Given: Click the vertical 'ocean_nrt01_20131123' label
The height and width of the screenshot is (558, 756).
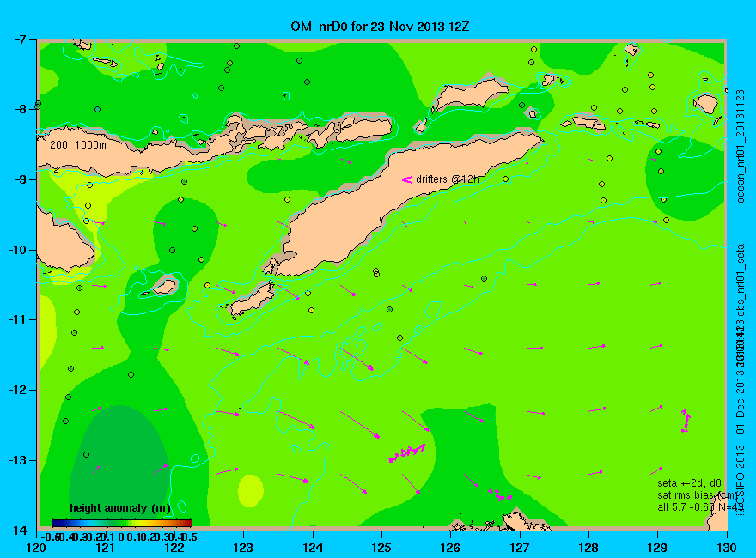Looking at the screenshot, I should tap(741, 146).
